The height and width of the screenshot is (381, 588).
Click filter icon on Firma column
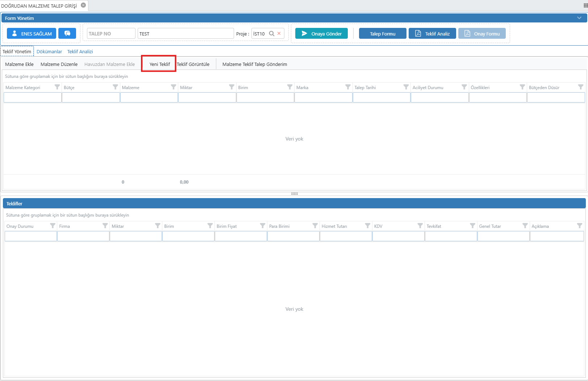pyautogui.click(x=105, y=226)
